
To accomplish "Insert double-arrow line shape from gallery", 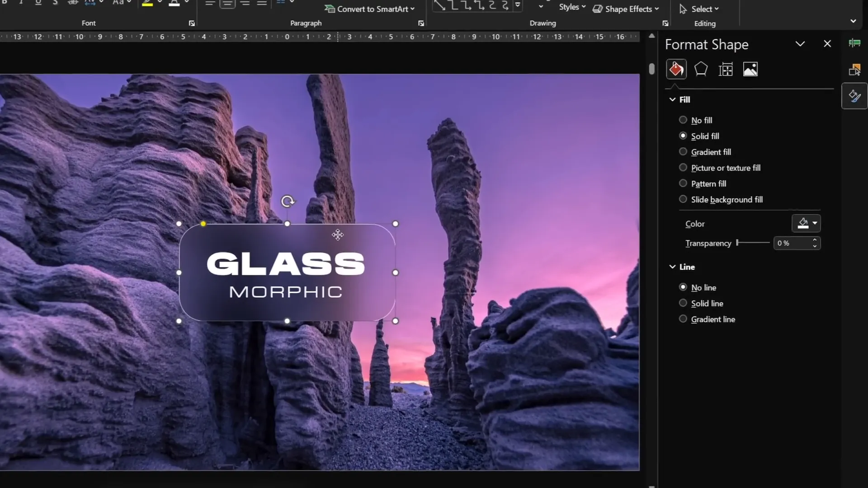I will (x=439, y=5).
